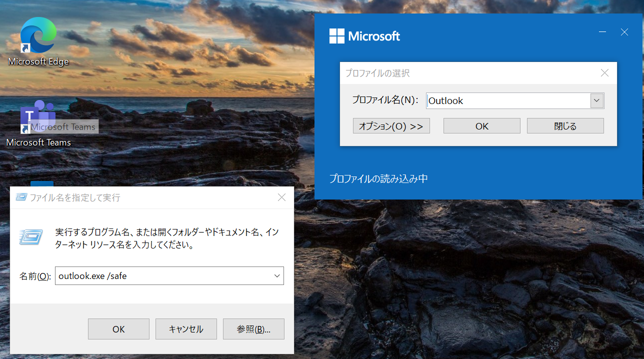
Task: Confirm profile with OK in profile dialog
Action: pyautogui.click(x=481, y=126)
